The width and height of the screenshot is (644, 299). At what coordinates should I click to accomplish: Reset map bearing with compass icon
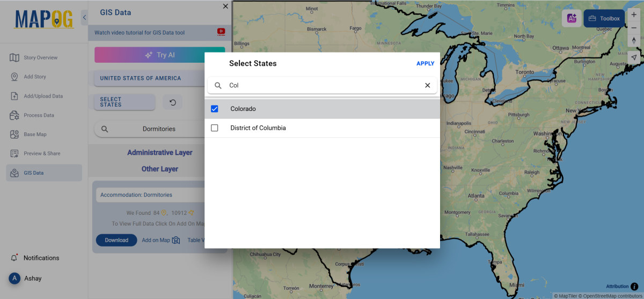point(634,41)
